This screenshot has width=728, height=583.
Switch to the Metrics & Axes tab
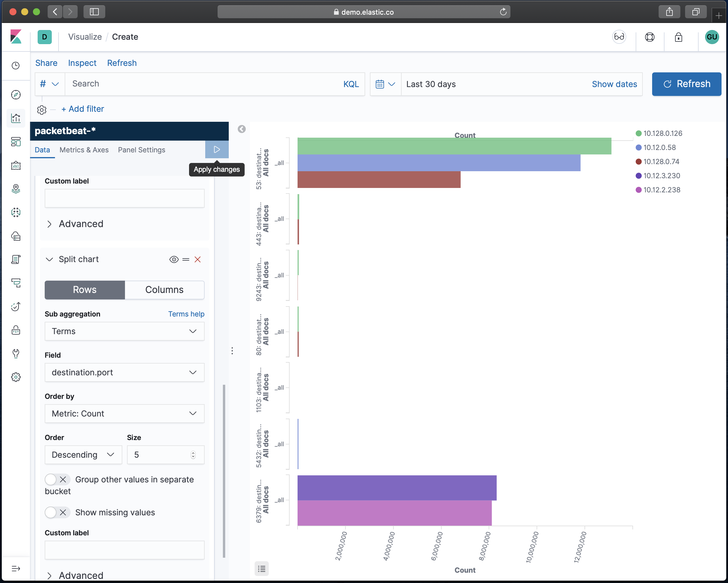84,150
